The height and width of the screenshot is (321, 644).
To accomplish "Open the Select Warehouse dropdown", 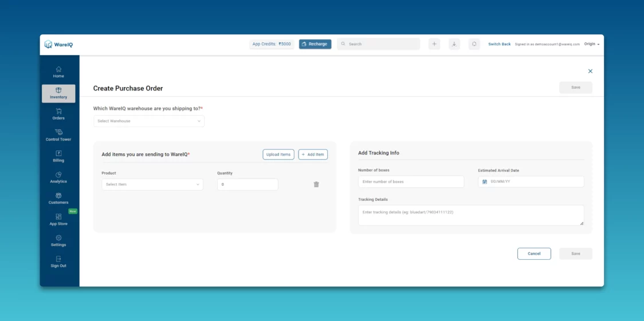I will 148,121.
